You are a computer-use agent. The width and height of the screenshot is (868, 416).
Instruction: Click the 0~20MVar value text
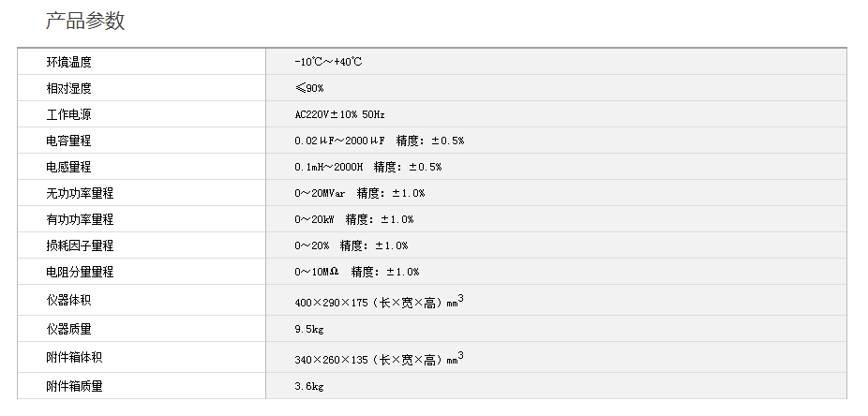[x=320, y=193]
